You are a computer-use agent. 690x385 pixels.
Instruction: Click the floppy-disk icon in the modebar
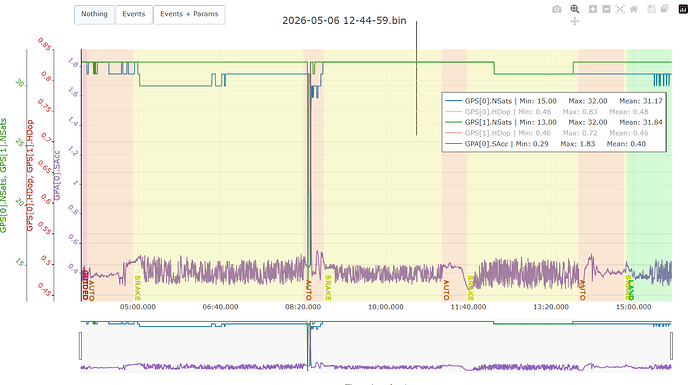click(652, 9)
